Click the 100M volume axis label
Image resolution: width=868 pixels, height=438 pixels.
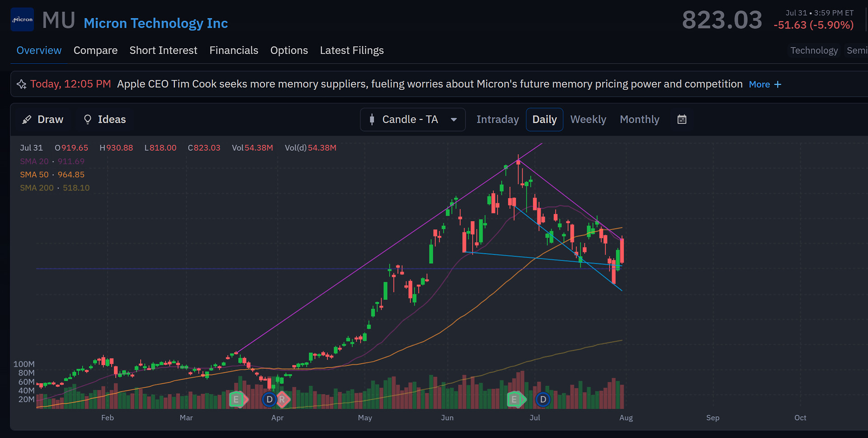tap(24, 364)
